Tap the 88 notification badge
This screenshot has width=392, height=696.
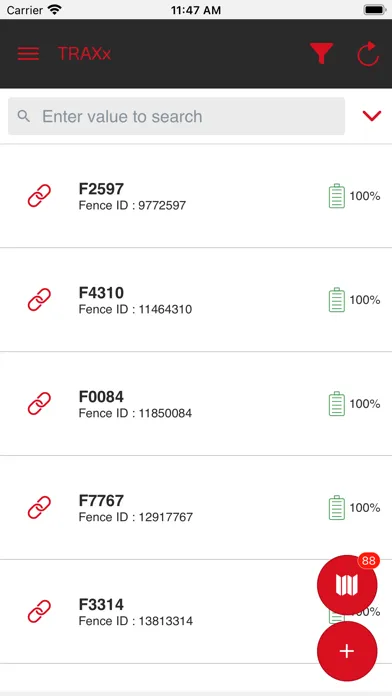click(368, 561)
